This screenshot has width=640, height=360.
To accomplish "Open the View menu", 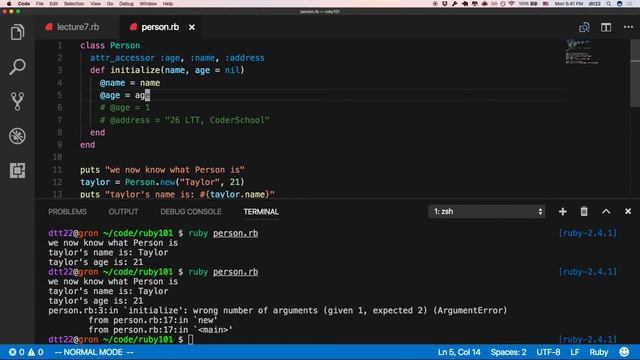I will (x=95, y=3).
